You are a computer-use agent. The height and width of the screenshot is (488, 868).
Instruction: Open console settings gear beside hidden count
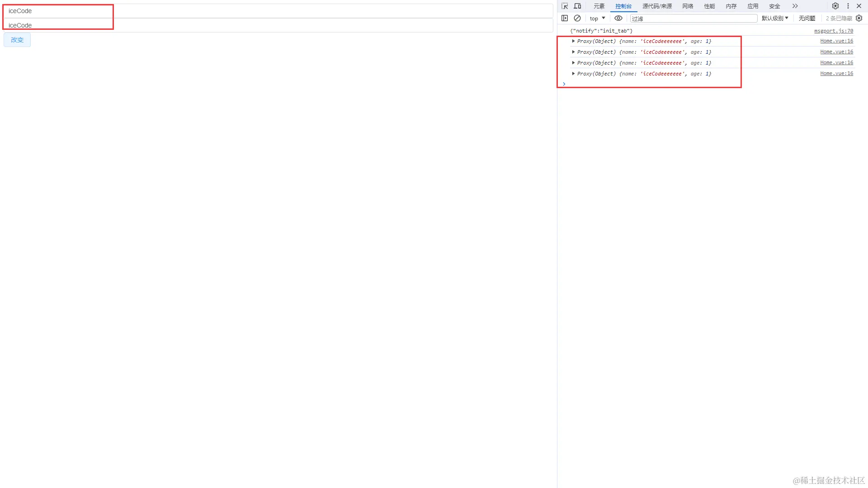tap(859, 18)
